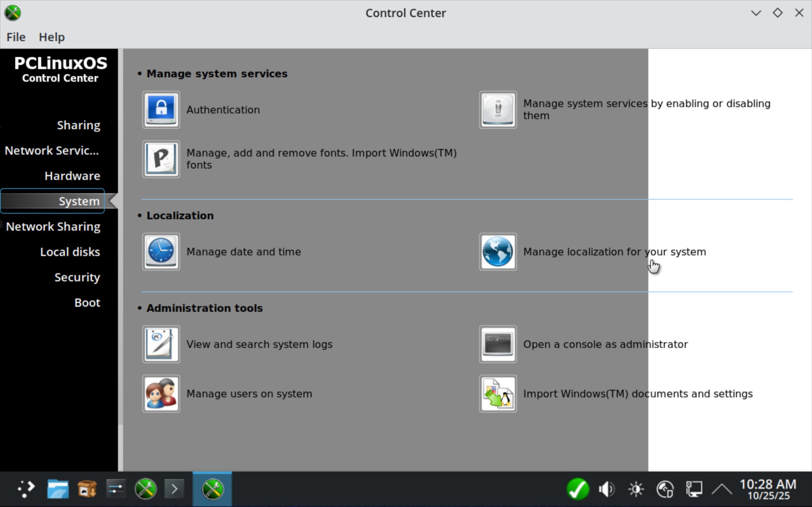812x507 pixels.
Task: Click the sidebar vertical scrollbar
Action: click(120, 235)
